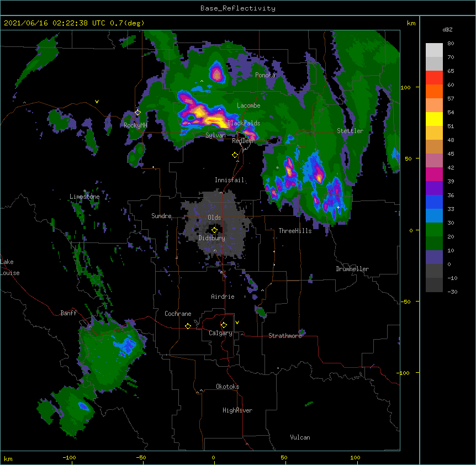Click the RockyMH town label
The height and width of the screenshot is (465, 476).
(135, 125)
